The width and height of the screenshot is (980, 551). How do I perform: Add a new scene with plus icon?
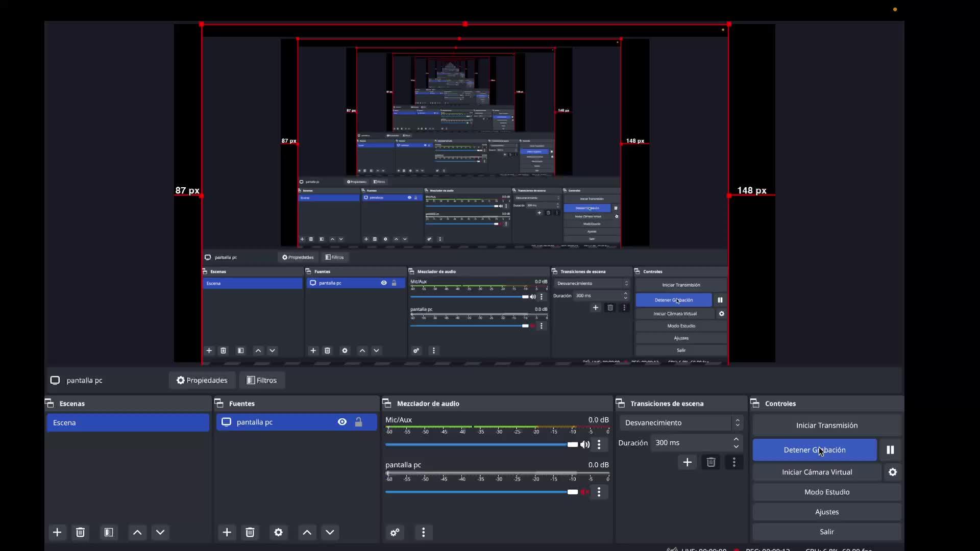(57, 532)
